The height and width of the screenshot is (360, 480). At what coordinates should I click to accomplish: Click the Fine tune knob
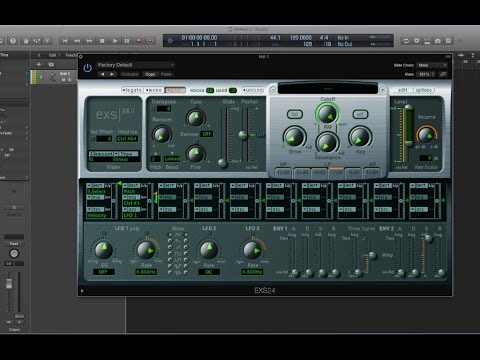click(x=196, y=154)
